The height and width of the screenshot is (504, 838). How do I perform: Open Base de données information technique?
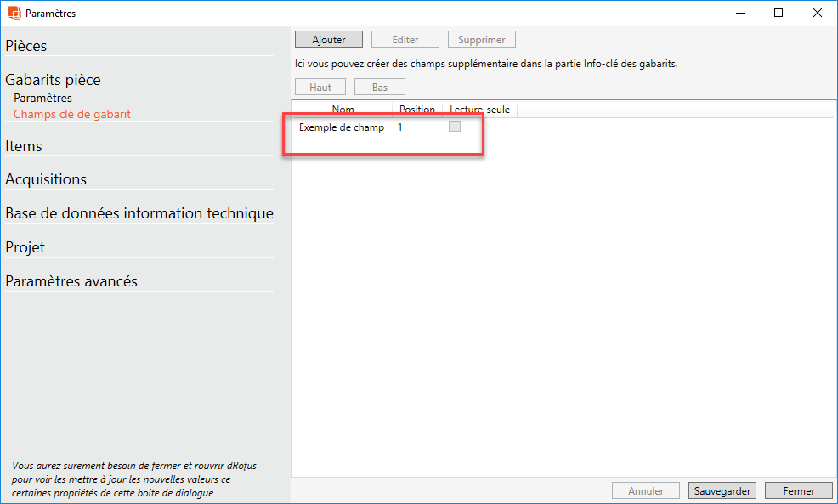139,213
